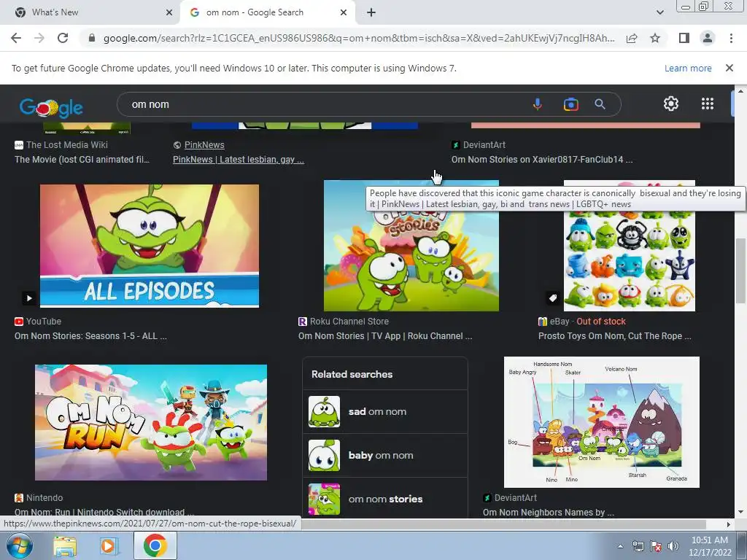
Task: Click the magnifier search button
Action: 600,104
